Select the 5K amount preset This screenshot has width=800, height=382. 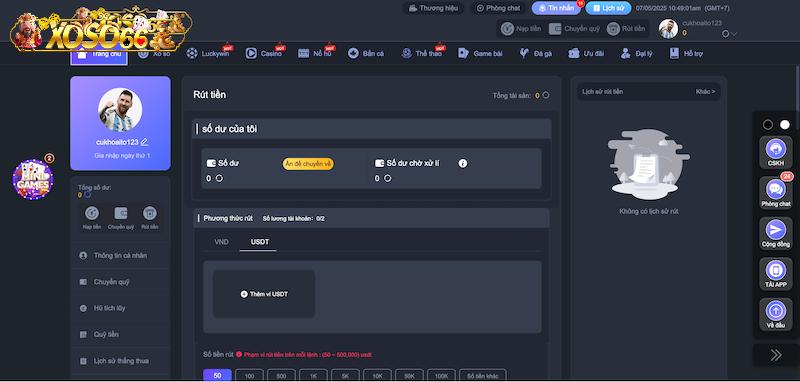(345, 375)
